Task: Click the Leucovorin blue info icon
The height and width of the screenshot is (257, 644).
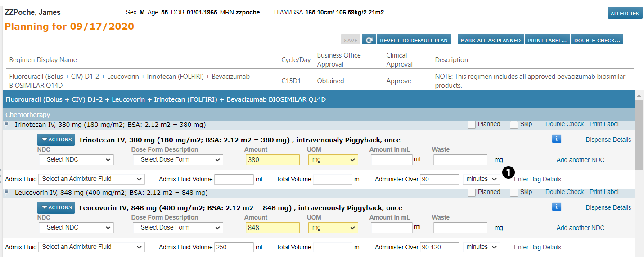Action: coord(556,207)
